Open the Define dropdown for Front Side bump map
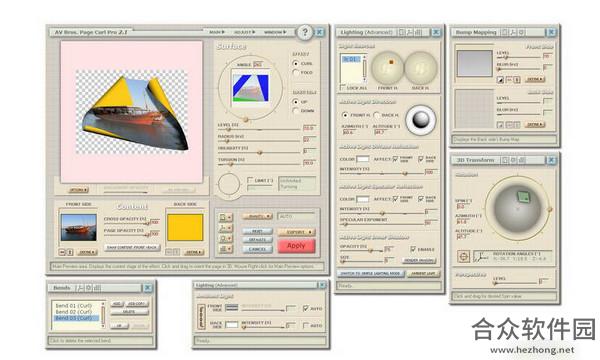The image size is (600, 360). (x=535, y=80)
